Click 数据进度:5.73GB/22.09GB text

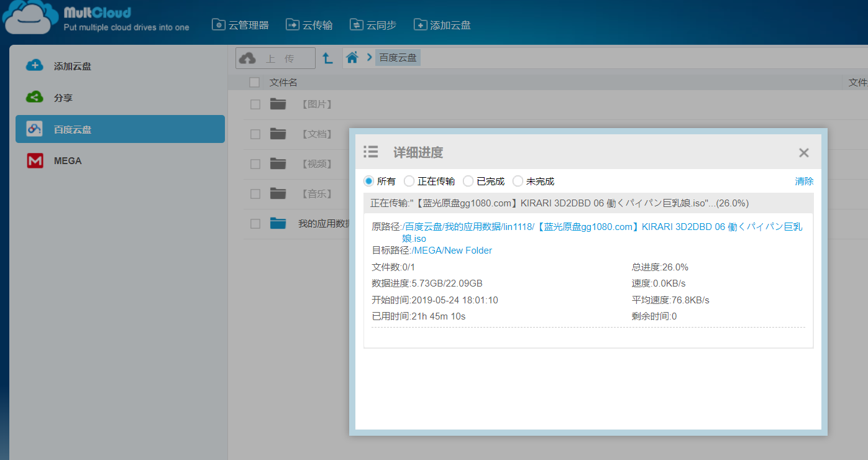click(427, 283)
